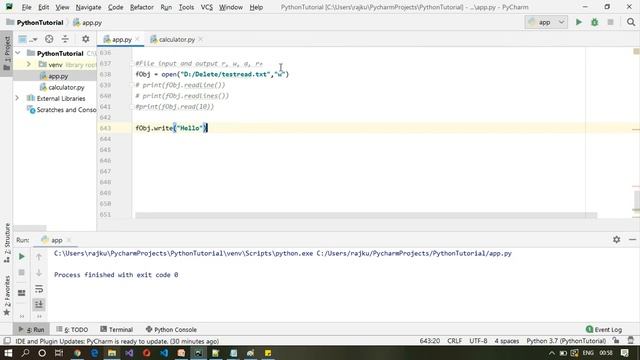Restore layout icon in Run sidebar
Image resolution: width=640 pixels, height=360 pixels.
[22, 293]
